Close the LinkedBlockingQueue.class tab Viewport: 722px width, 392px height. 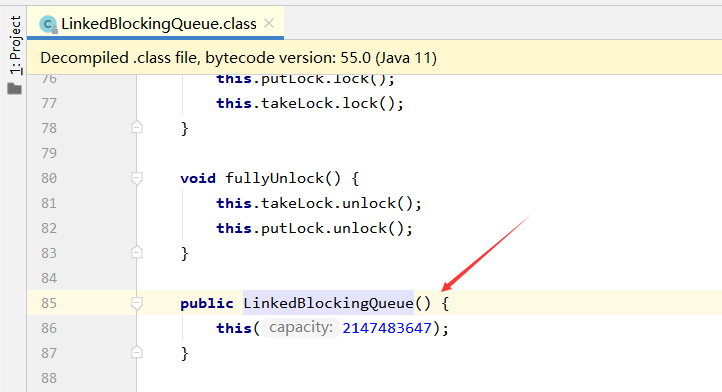269,23
